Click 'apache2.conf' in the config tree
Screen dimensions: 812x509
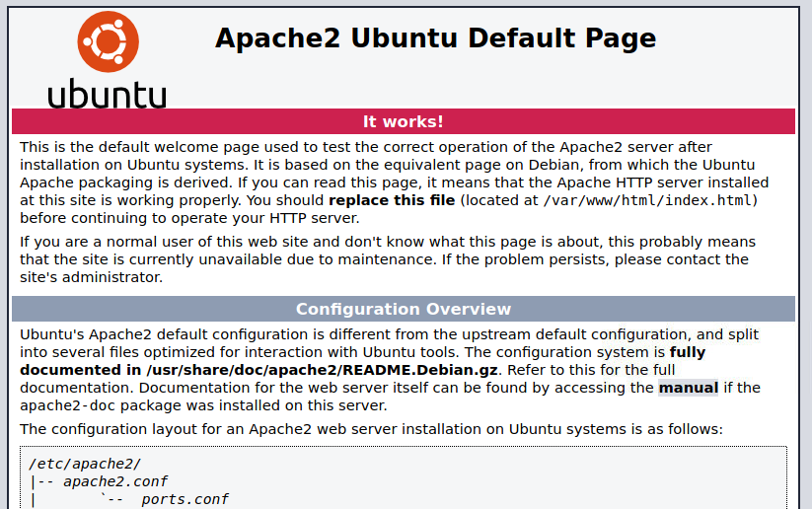click(x=115, y=481)
